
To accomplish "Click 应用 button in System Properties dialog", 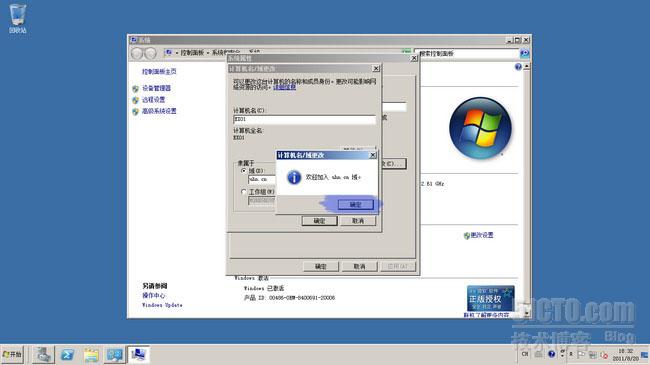I will coord(398,266).
